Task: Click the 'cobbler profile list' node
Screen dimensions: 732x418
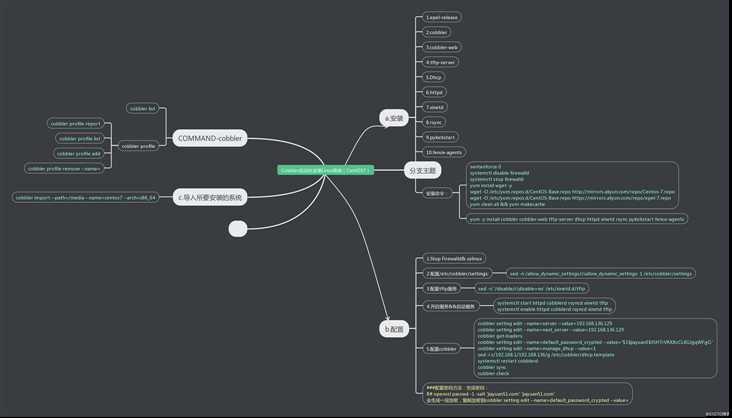Action: (x=80, y=139)
